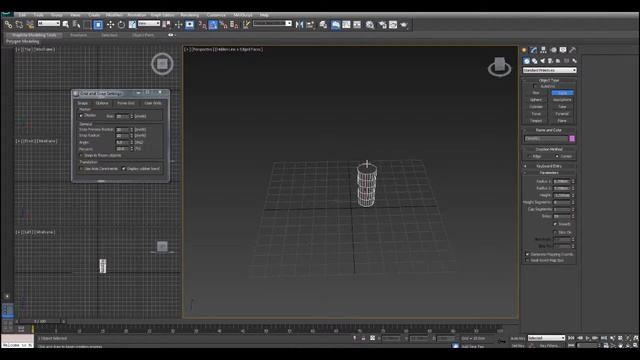
Task: Select the Select and Move tool
Action: (110, 25)
